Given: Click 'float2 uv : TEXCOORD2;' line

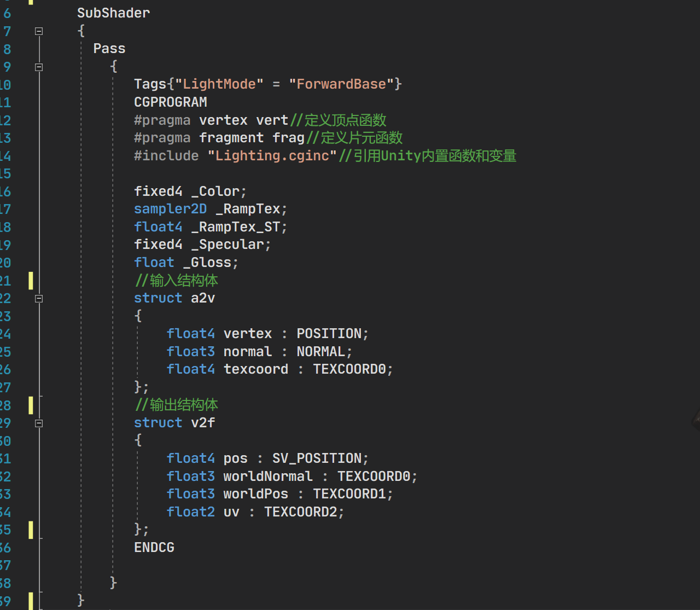Looking at the screenshot, I should tap(255, 512).
